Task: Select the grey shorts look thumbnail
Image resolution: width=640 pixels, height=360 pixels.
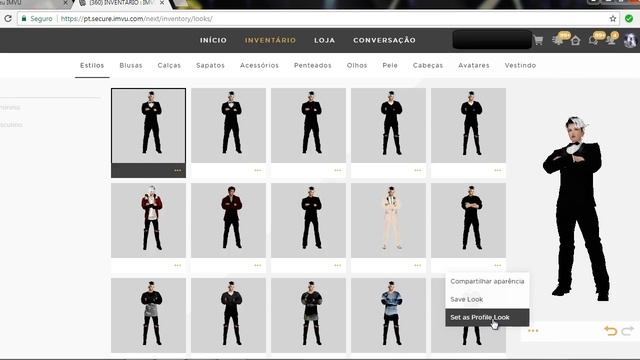Action: point(148,316)
